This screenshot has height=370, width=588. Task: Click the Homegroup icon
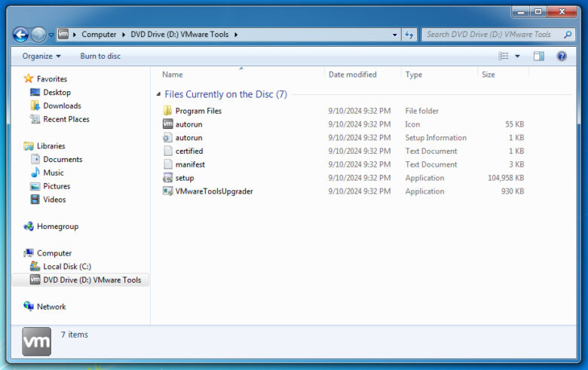click(29, 226)
